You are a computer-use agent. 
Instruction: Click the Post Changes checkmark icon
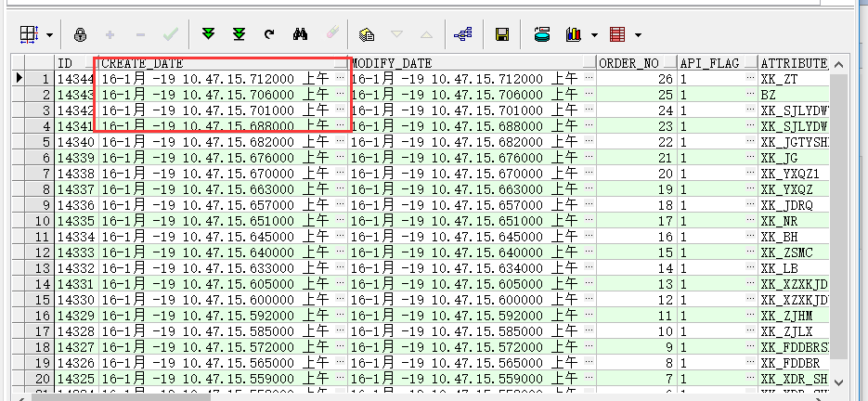coord(171,34)
